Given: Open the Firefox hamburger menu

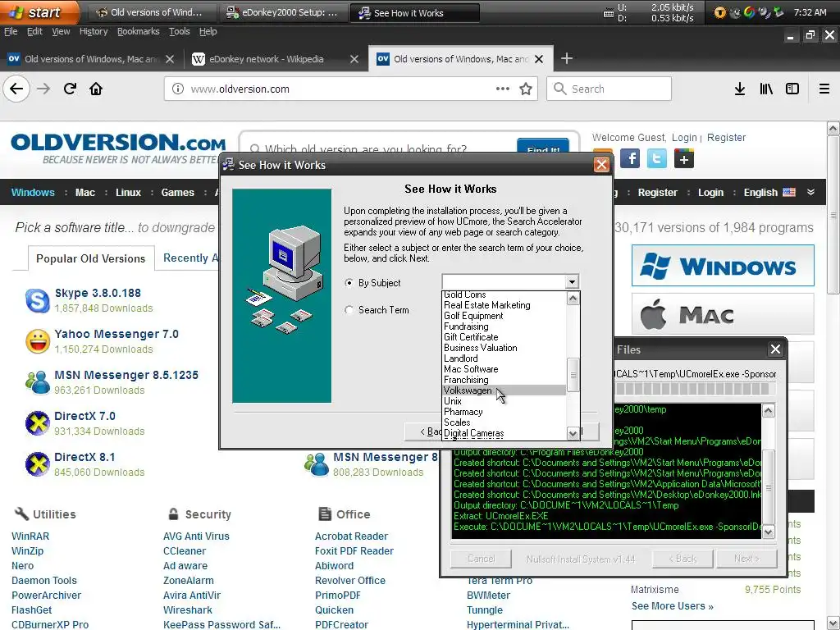Looking at the screenshot, I should tap(824, 89).
